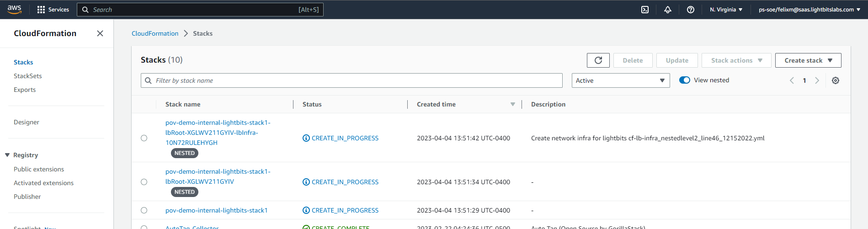The width and height of the screenshot is (868, 229).
Task: Click CREATE_IN_PROGRESS status of lbInfra stack
Action: [345, 138]
